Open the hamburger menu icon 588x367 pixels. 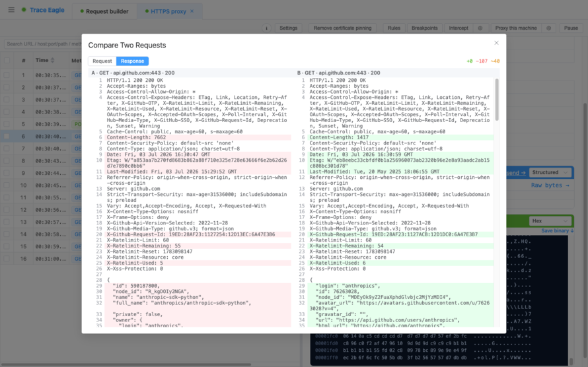(11, 10)
